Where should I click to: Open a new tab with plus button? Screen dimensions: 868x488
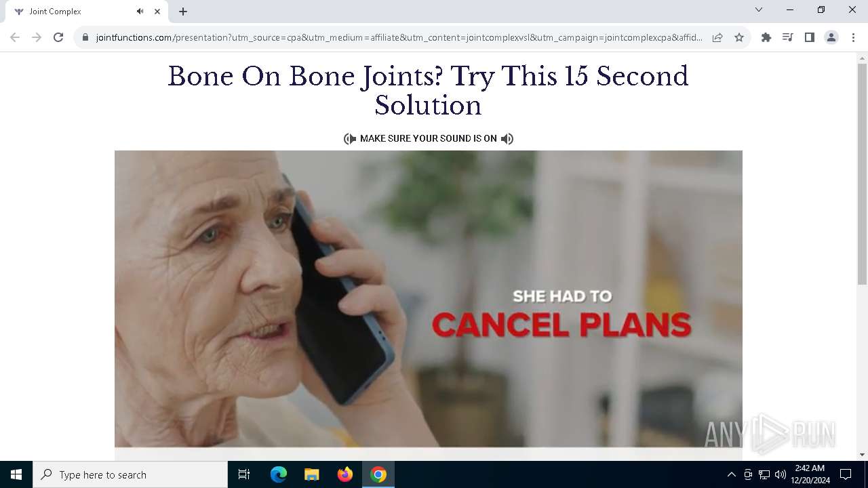point(183,12)
